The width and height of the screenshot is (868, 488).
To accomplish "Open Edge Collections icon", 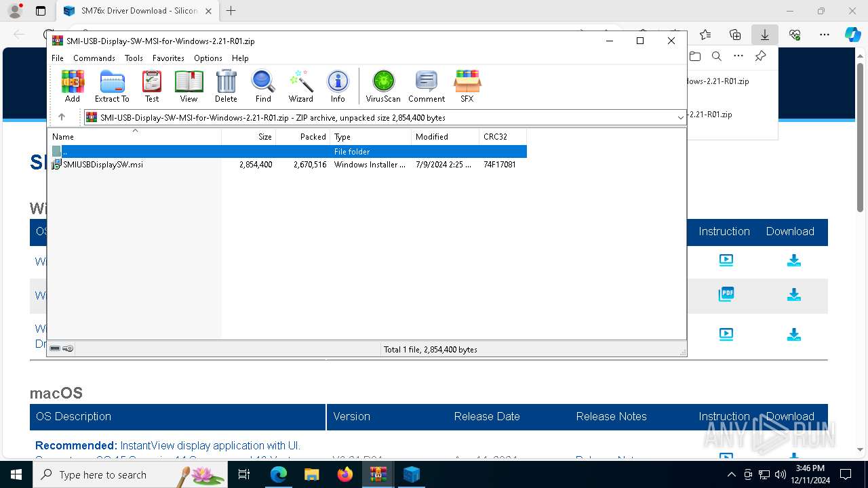I will (x=735, y=35).
